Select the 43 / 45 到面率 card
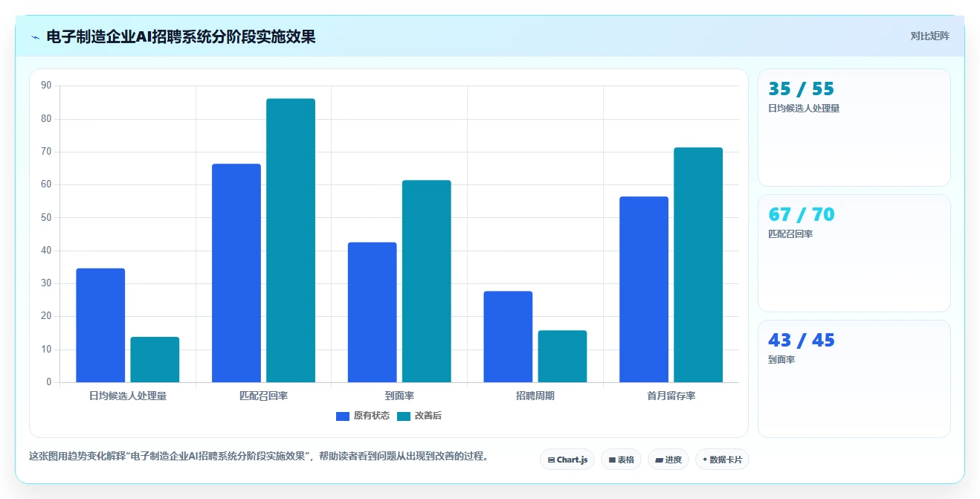The image size is (980, 499). [x=854, y=379]
